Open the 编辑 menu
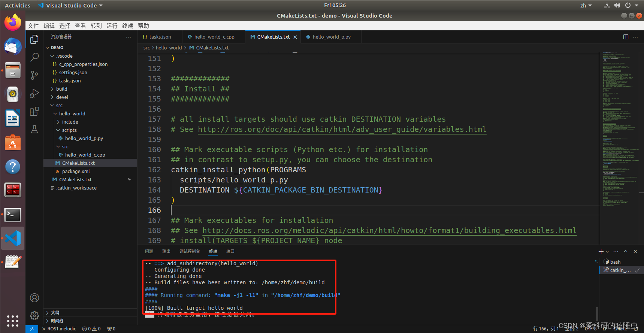This screenshot has height=333, width=644. pyautogui.click(x=49, y=25)
